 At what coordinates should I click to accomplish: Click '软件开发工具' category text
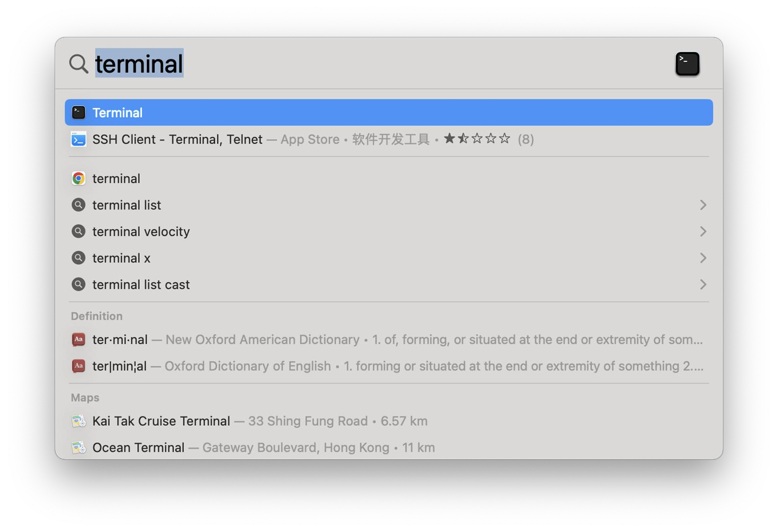391,139
